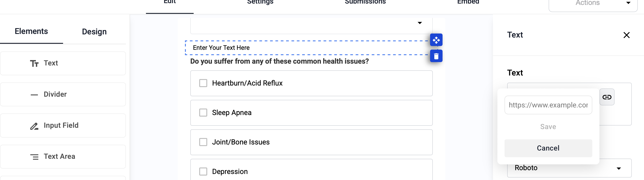Check the Joint/Bone Issues option
Screen dimensions: 644x180
point(203,142)
